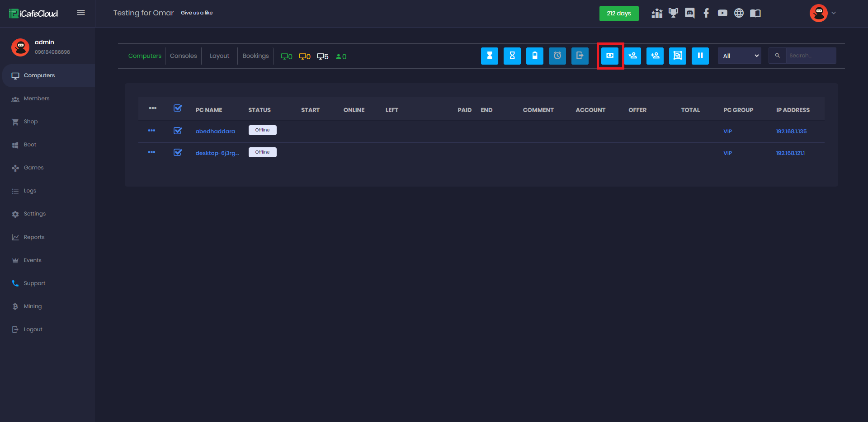Click the highlighted cash payment icon

610,56
